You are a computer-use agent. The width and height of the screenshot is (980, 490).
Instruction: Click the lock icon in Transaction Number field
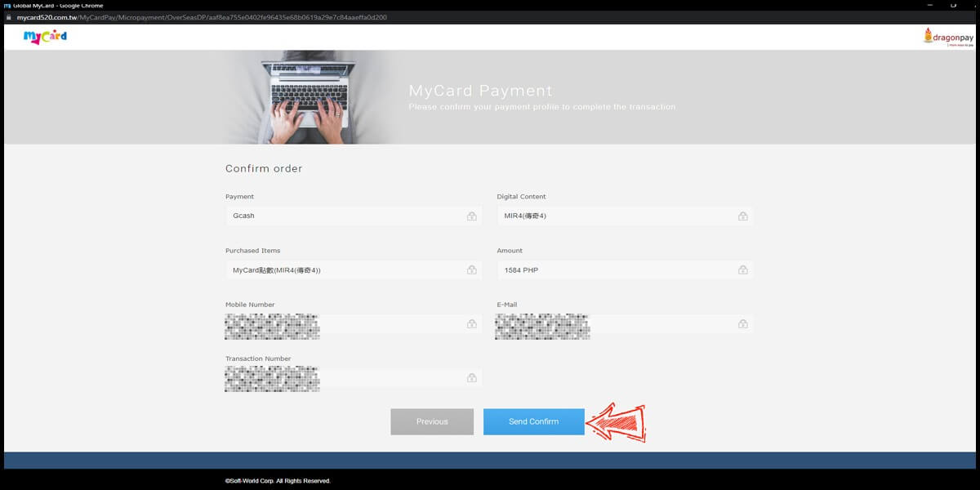pyautogui.click(x=472, y=378)
